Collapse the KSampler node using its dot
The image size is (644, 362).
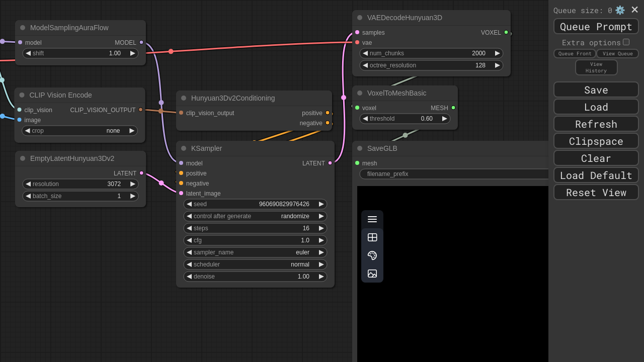point(184,148)
